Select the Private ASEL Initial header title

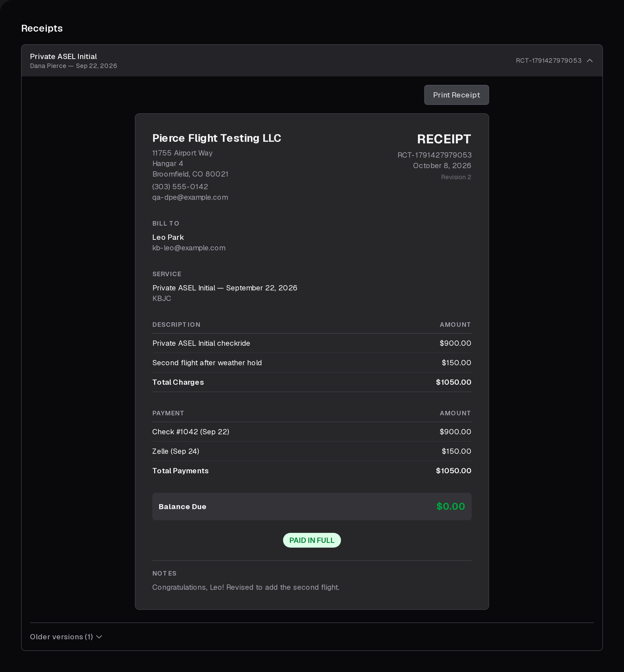tap(64, 56)
